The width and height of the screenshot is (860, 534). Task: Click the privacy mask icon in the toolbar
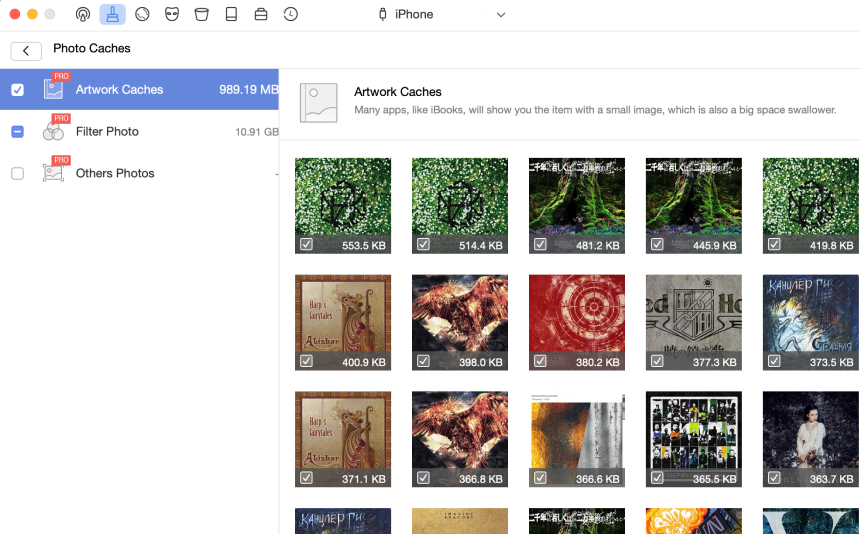[x=172, y=15]
